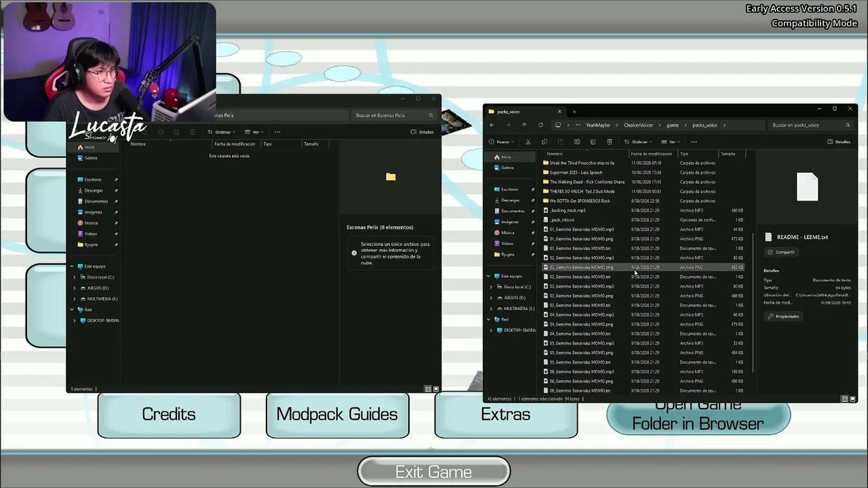Click the Exit Game button
This screenshot has width=868, height=488.
click(433, 472)
